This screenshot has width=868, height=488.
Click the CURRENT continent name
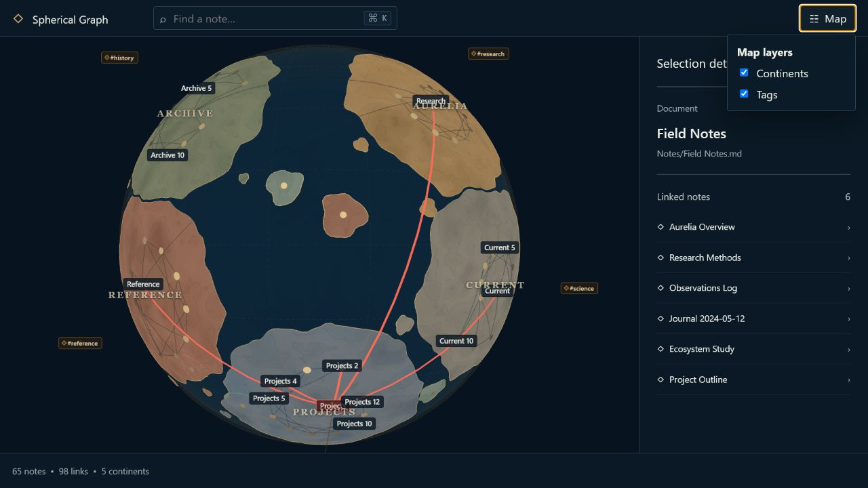coord(496,285)
